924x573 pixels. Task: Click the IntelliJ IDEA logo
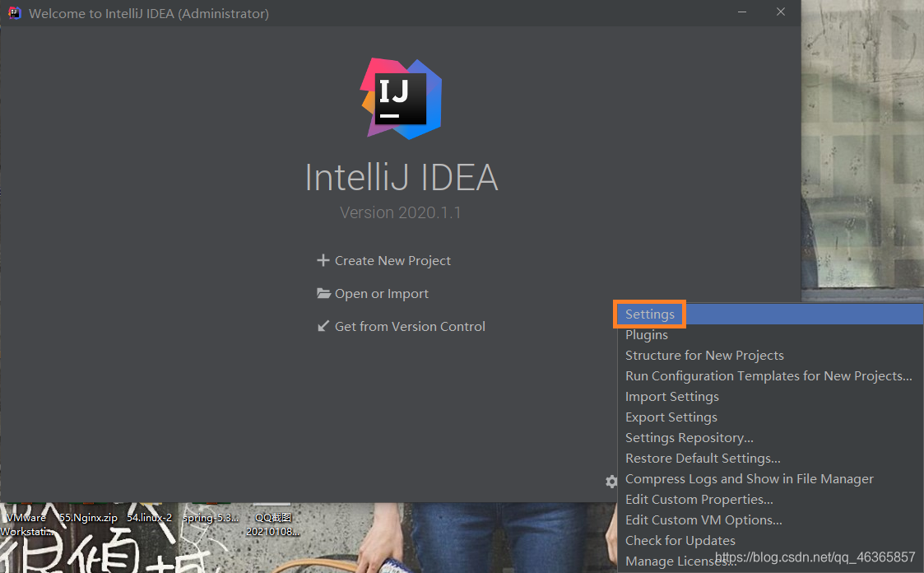pos(402,99)
